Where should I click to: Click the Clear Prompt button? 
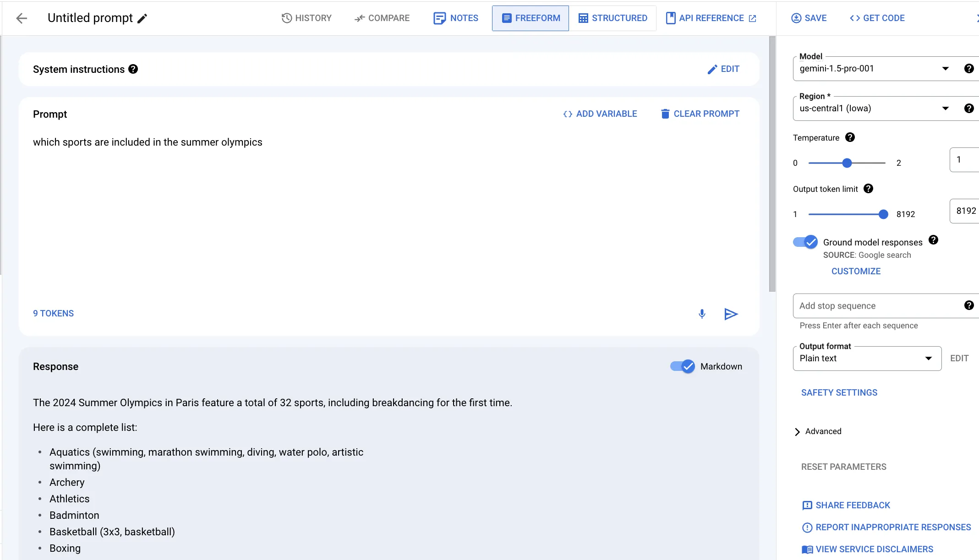tap(700, 114)
